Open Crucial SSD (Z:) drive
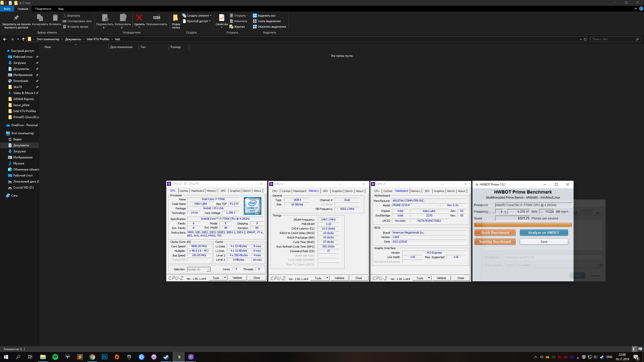 click(23, 188)
